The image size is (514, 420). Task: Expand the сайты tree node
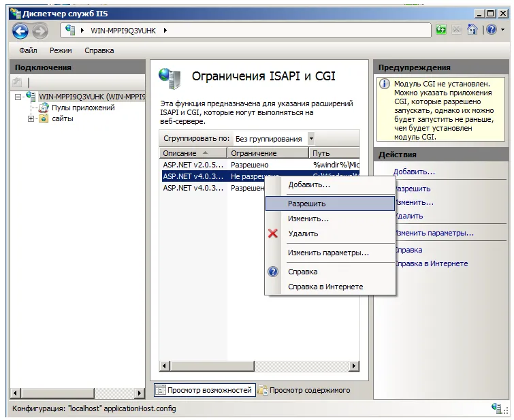[x=31, y=118]
